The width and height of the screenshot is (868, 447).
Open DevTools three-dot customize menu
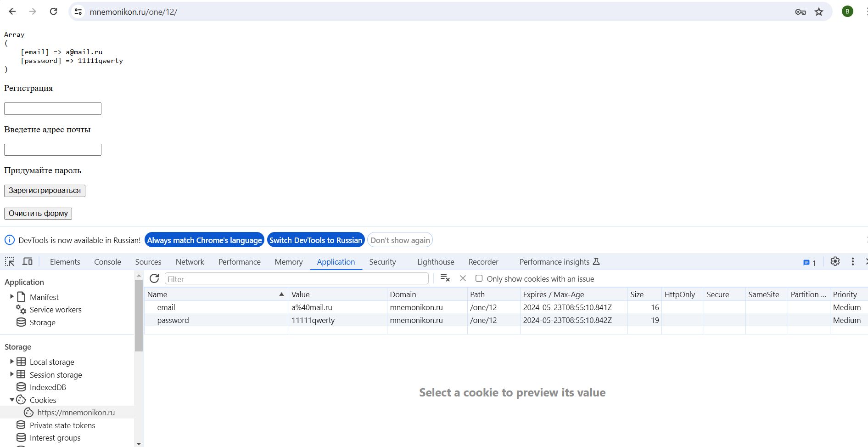click(x=852, y=261)
